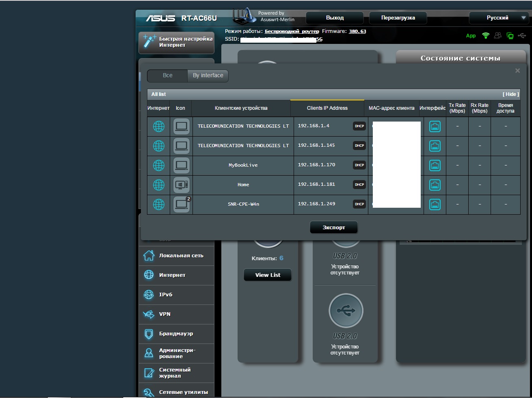Click the Интерфейс column header
Image resolution: width=532 pixels, height=398 pixels.
tap(433, 108)
